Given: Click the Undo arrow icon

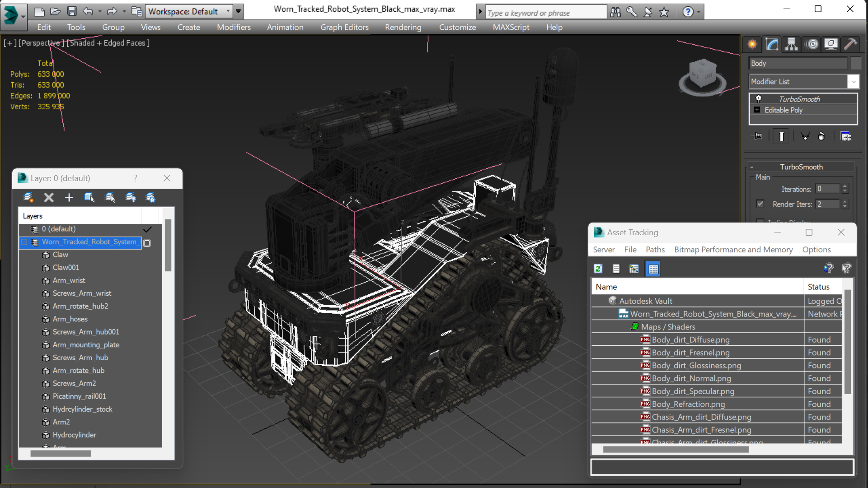Looking at the screenshot, I should pos(88,11).
